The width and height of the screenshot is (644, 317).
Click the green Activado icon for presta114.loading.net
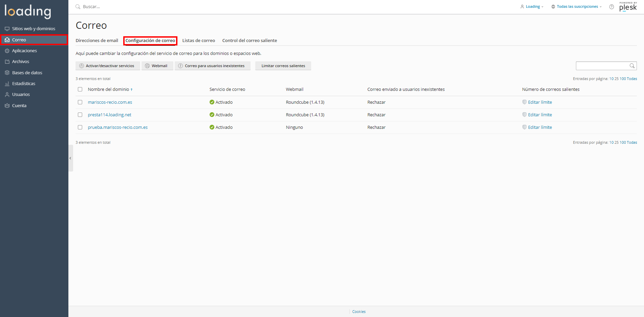(212, 115)
